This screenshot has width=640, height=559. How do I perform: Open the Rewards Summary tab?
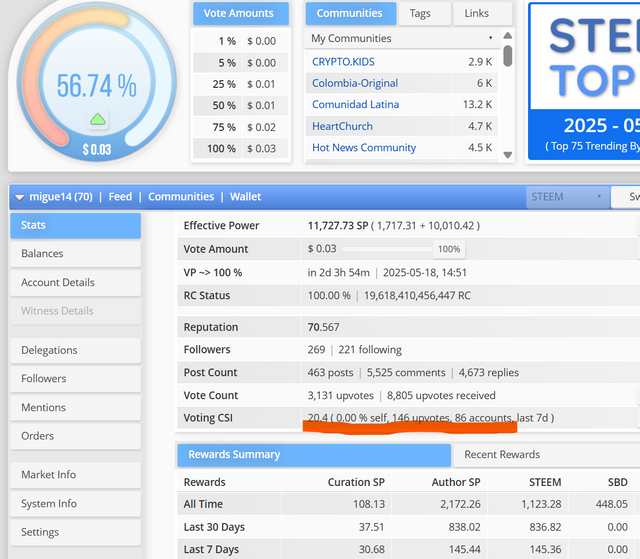click(x=314, y=455)
